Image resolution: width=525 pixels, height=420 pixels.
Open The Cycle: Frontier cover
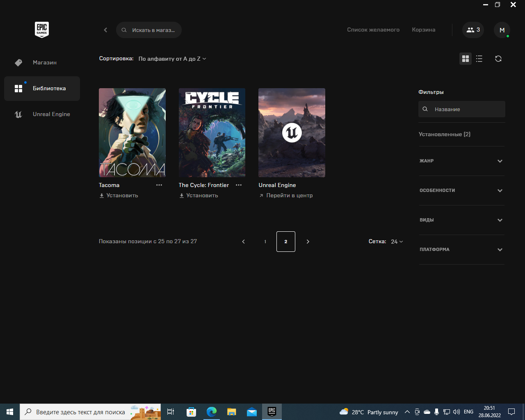click(x=212, y=132)
